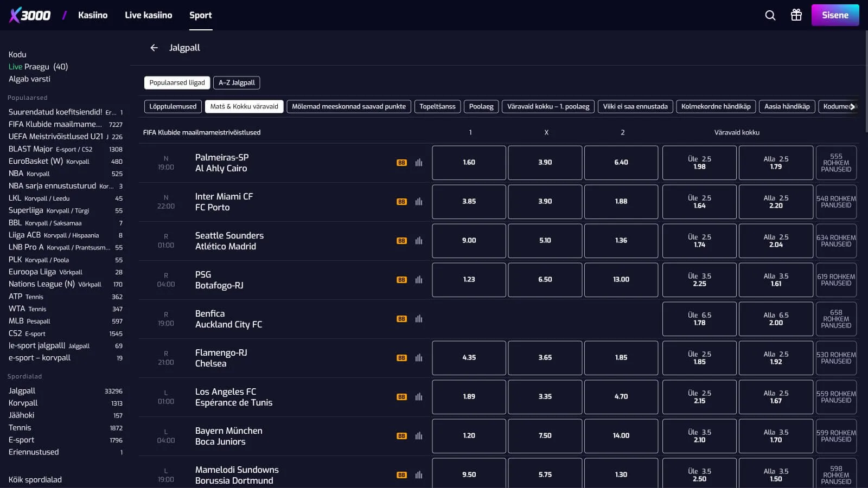Bet on Chelsea win at 1.85
The height and width of the screenshot is (488, 868).
[x=621, y=358]
